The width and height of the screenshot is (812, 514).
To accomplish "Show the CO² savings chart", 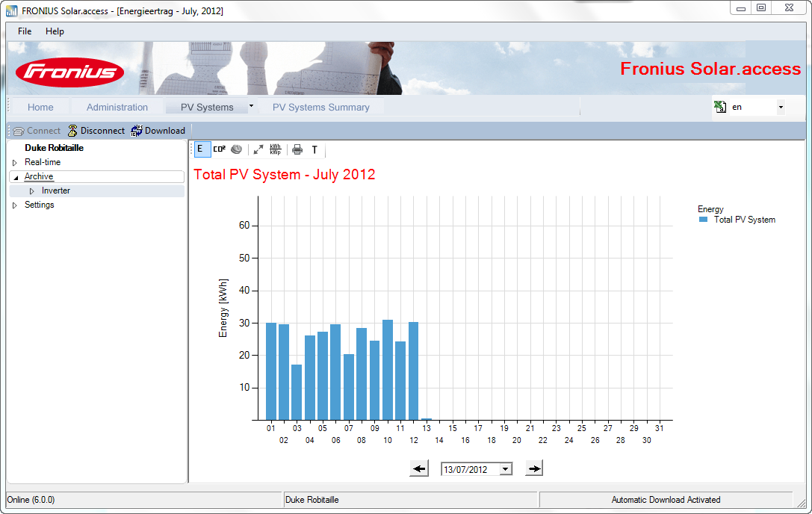I will tap(218, 149).
